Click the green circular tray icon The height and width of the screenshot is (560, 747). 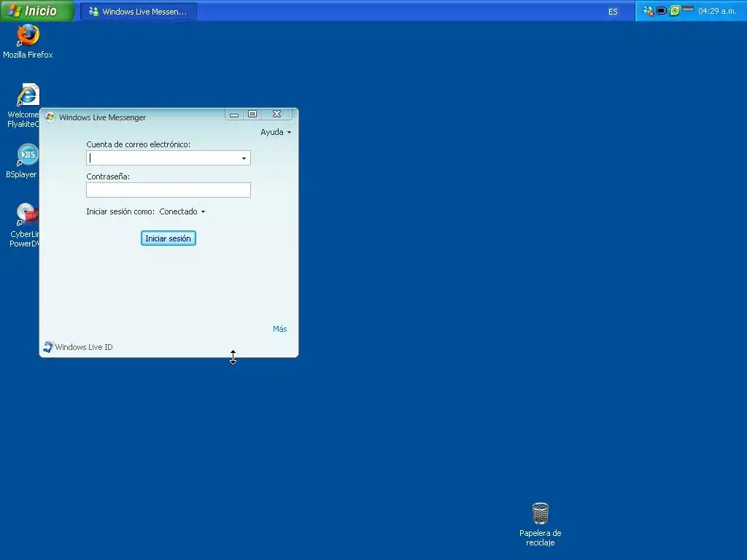click(x=675, y=11)
